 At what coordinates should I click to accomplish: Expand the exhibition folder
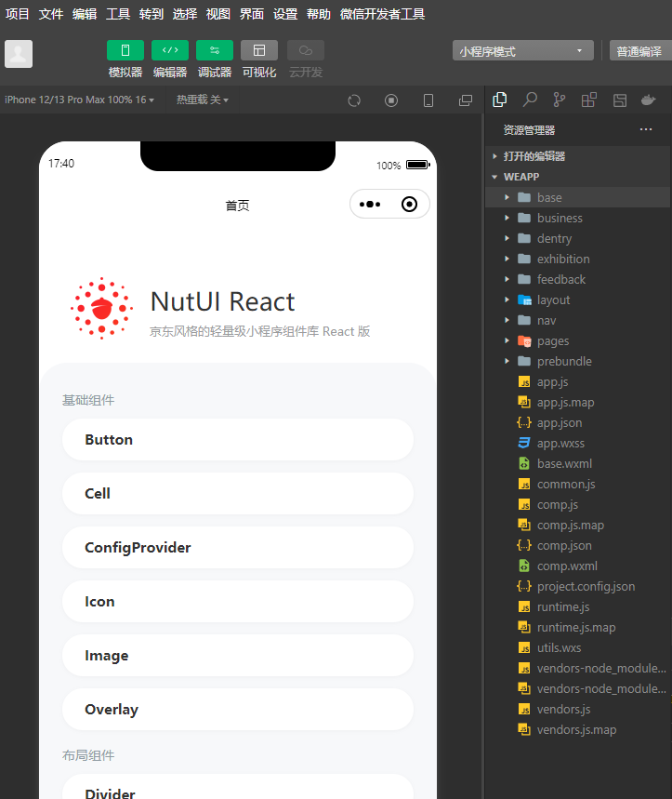tap(578, 259)
